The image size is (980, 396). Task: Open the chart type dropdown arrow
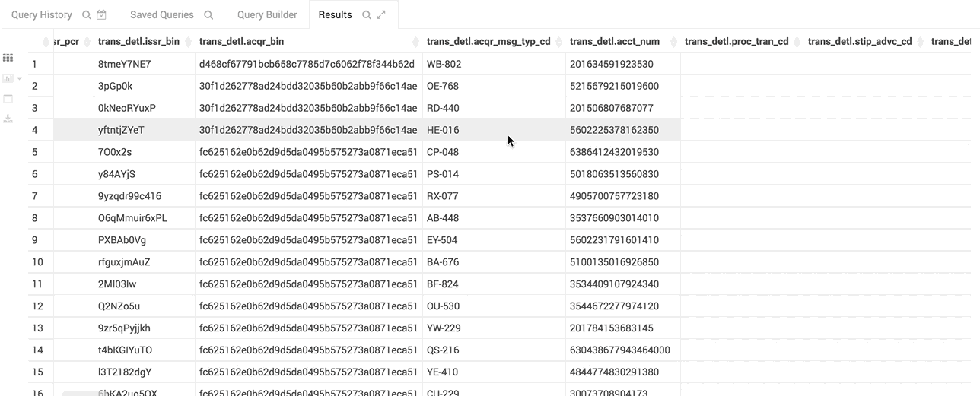click(x=19, y=78)
